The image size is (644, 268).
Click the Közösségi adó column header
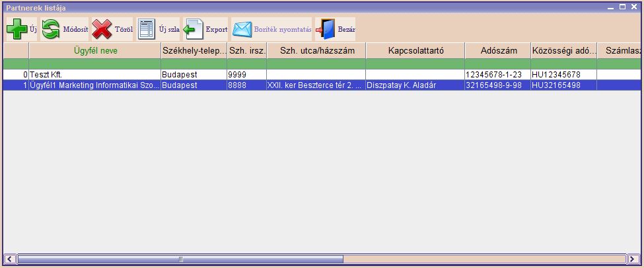(x=563, y=50)
